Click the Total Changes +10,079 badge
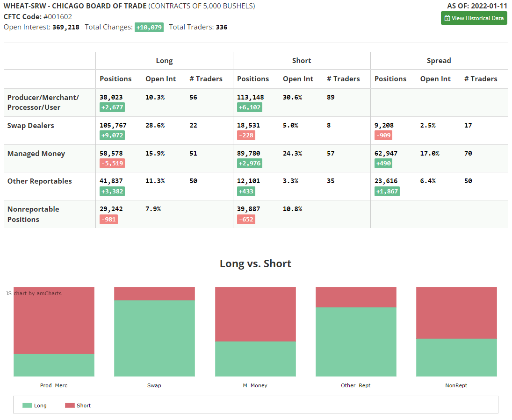This screenshot has height=420, width=512. 149,28
